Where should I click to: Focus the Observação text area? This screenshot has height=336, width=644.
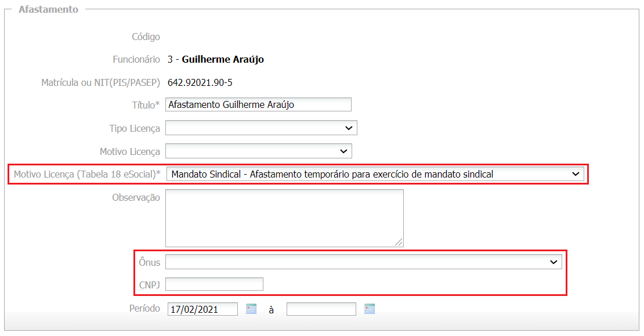click(x=284, y=218)
